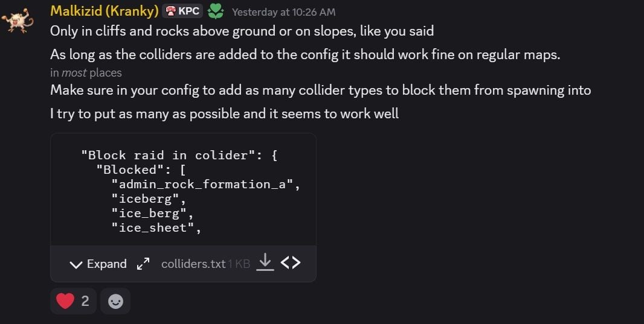Click the "in most places" small message
This screenshot has height=324, width=644.
86,72
